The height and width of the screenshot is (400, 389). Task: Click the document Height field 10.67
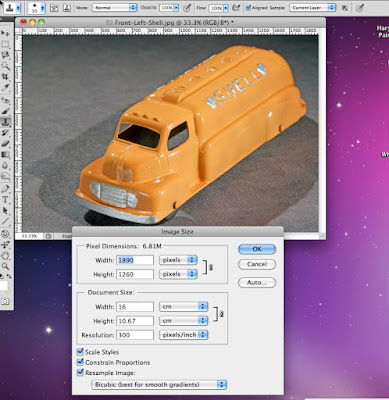pos(135,321)
